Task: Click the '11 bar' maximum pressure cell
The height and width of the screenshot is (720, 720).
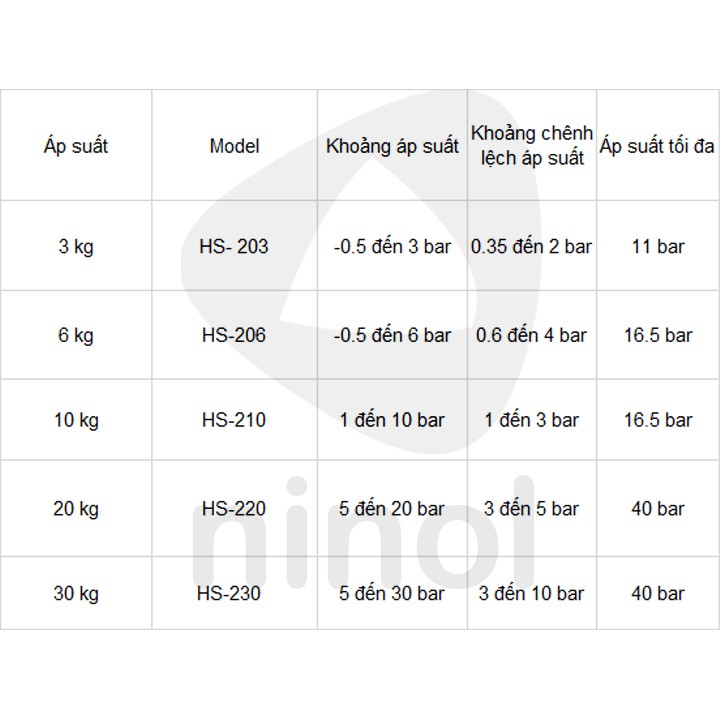Action: click(658, 246)
